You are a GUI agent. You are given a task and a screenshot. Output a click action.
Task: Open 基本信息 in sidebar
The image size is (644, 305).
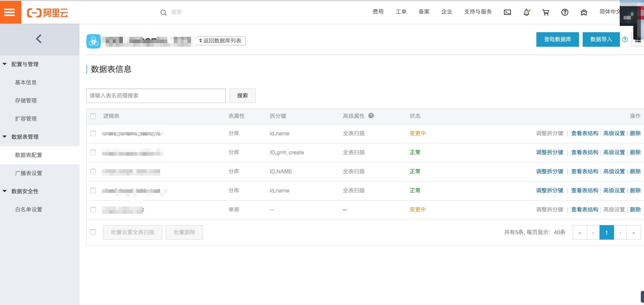click(x=26, y=82)
